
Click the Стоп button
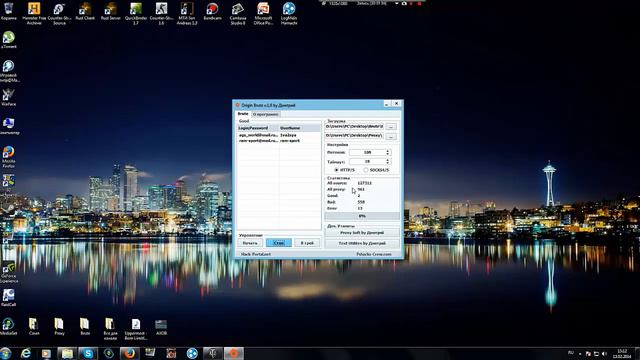click(279, 243)
